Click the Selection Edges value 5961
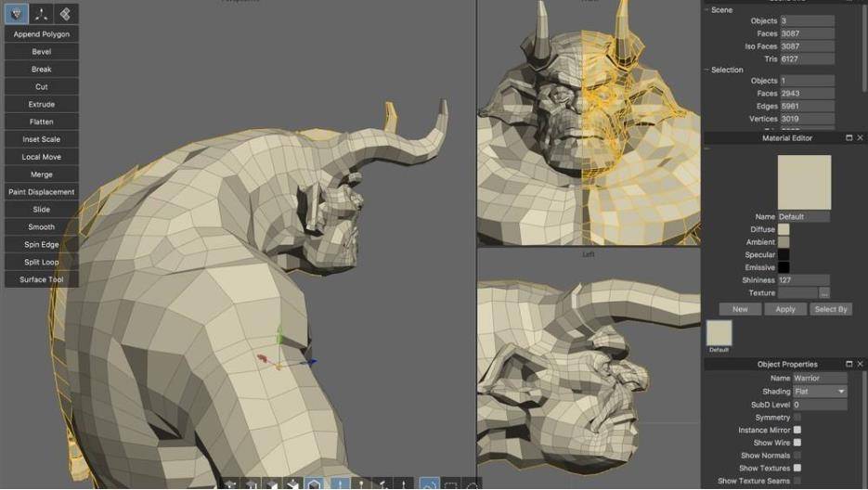The width and height of the screenshot is (868, 490). tap(807, 106)
